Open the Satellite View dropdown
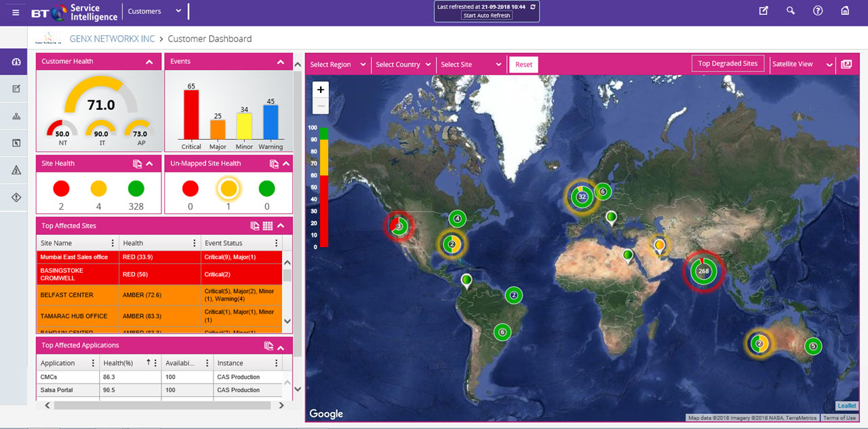Screen dimensions: 868x429 click(802, 64)
